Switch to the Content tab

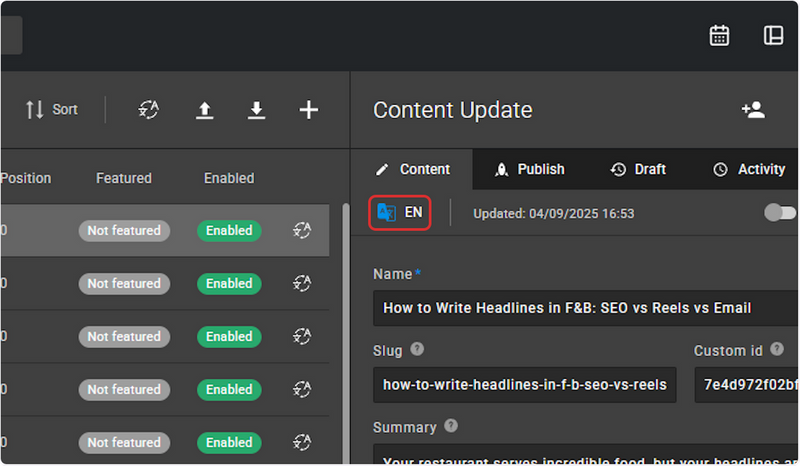[x=412, y=169]
